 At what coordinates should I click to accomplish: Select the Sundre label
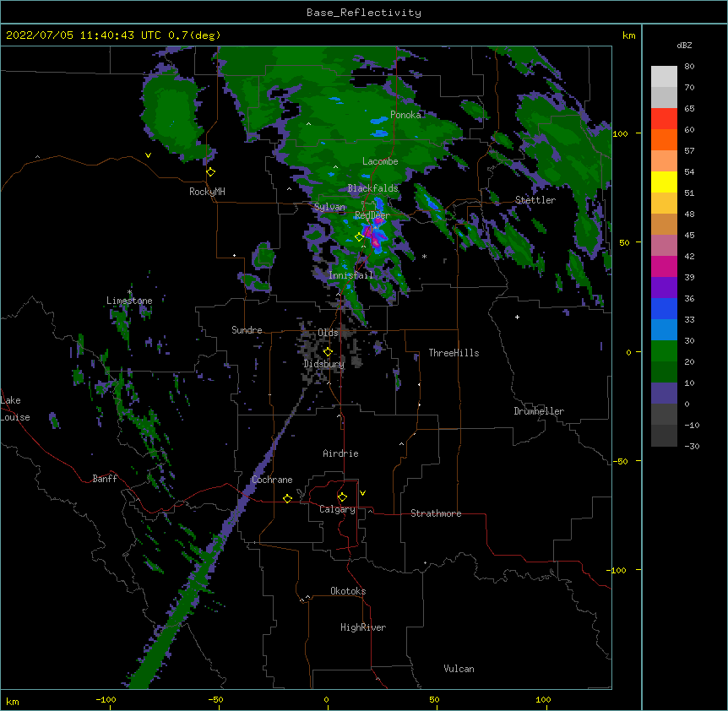247,330
